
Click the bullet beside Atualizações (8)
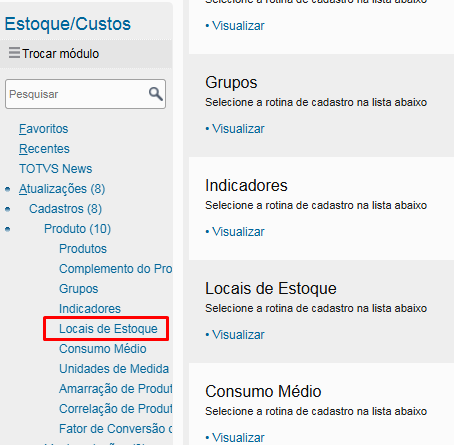[8, 189]
